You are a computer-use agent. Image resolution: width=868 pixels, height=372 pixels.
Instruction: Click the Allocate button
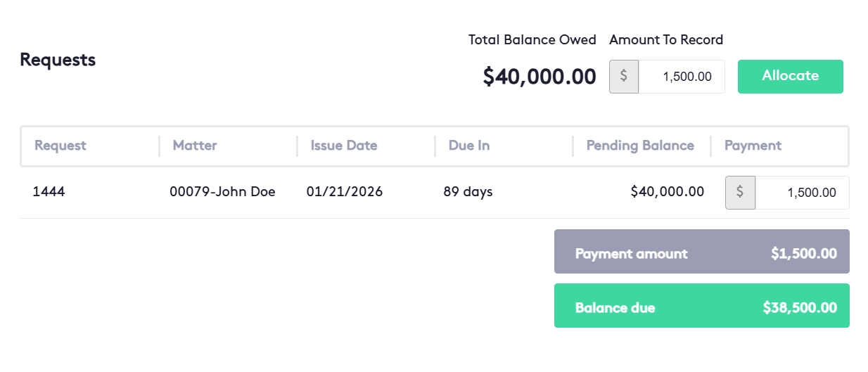tap(790, 76)
